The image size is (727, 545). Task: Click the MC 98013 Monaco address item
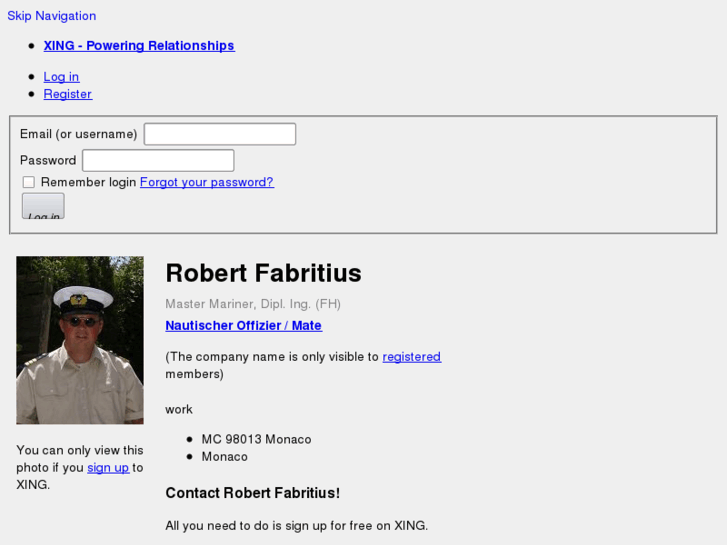pyautogui.click(x=256, y=439)
